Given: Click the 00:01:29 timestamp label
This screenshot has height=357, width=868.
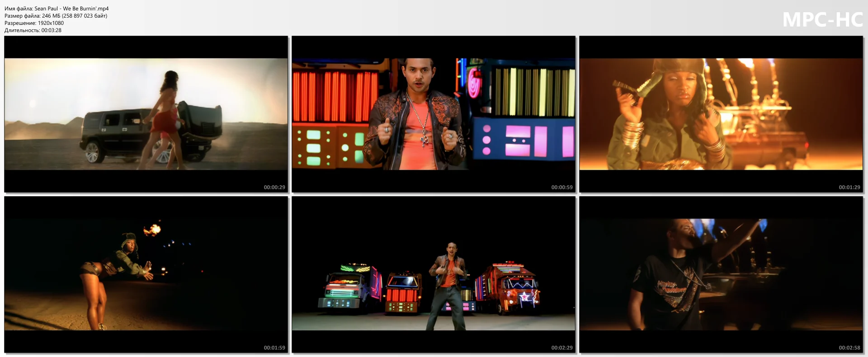Looking at the screenshot, I should click(x=849, y=187).
